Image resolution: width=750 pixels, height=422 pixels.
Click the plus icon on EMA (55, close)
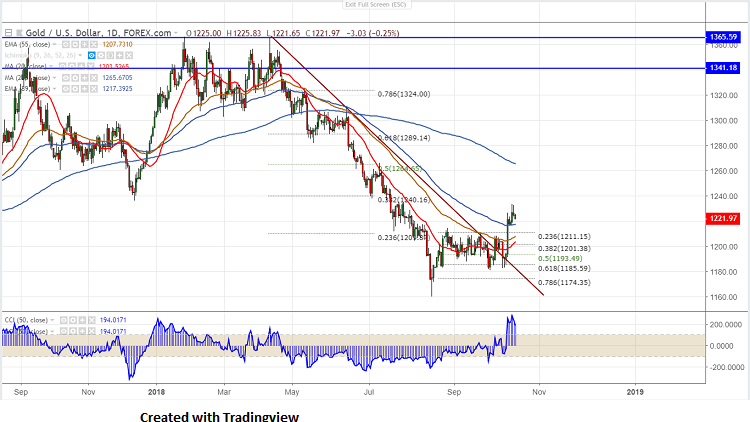click(x=84, y=44)
